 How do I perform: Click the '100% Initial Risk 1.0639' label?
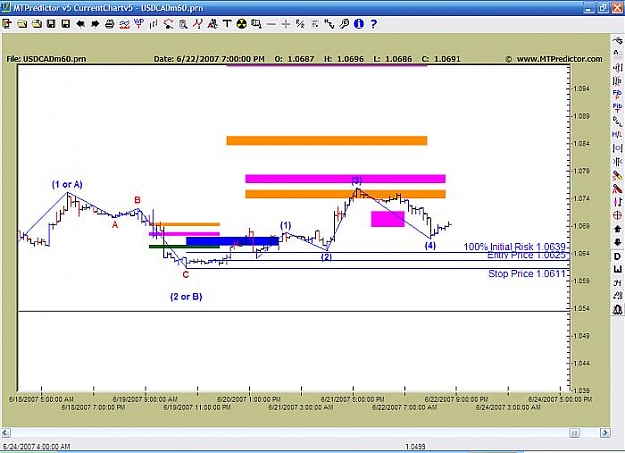pos(514,246)
